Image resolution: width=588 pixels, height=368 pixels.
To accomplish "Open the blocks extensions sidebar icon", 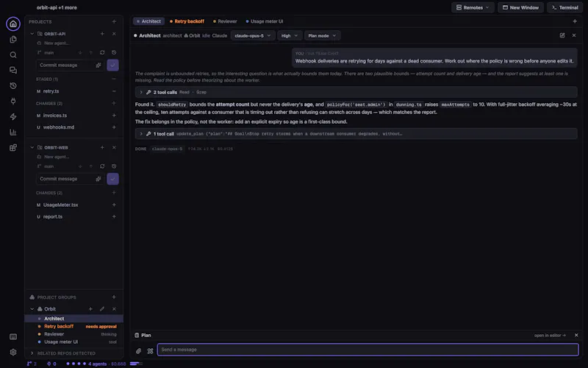I will 13,148.
